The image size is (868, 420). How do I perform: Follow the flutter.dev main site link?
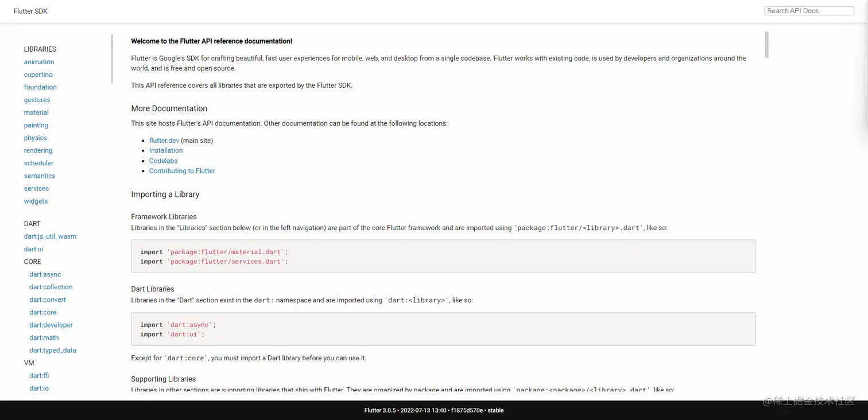click(164, 141)
